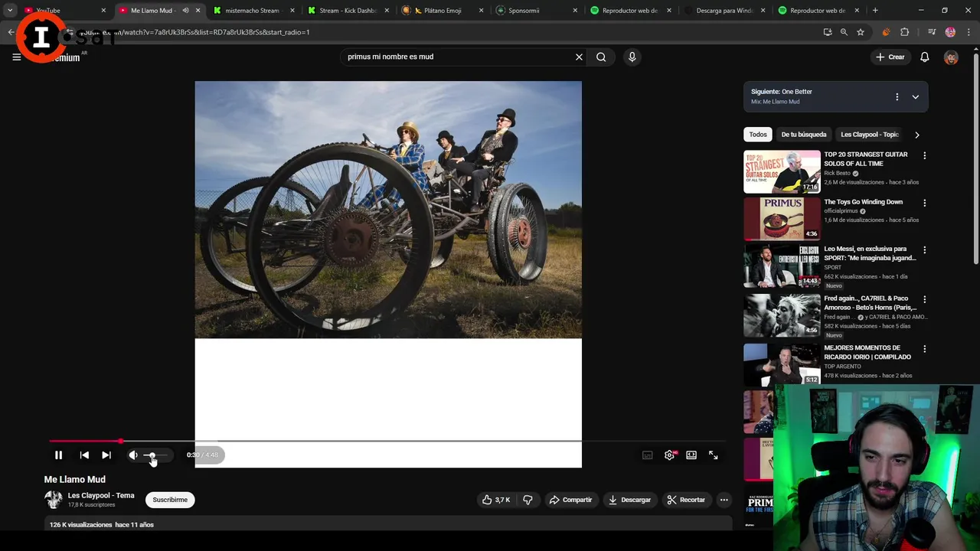Screen dimensions: 980x551
Task: Share the video via Compartir
Action: [570, 500]
